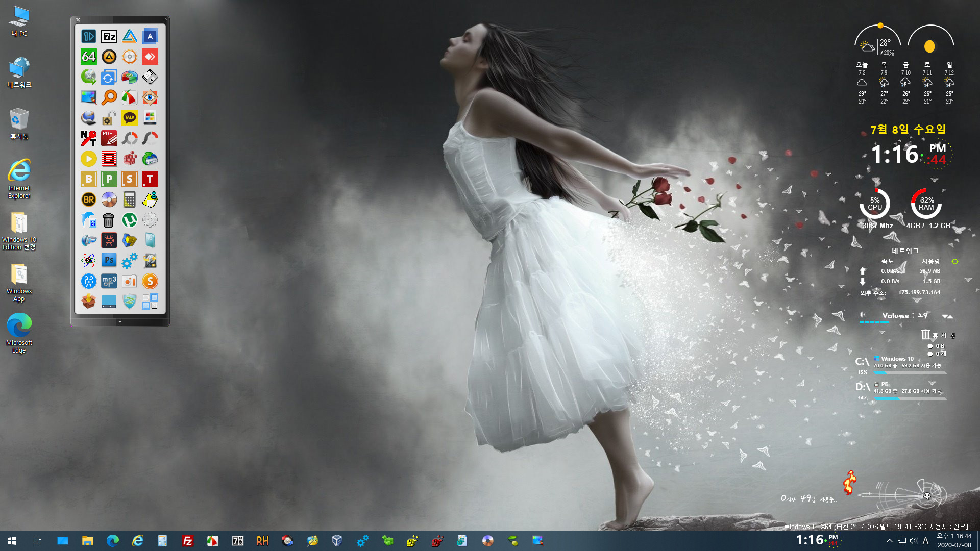Screen dimensions: 980x551
Task: Open the orange S square icon
Action: tap(129, 179)
